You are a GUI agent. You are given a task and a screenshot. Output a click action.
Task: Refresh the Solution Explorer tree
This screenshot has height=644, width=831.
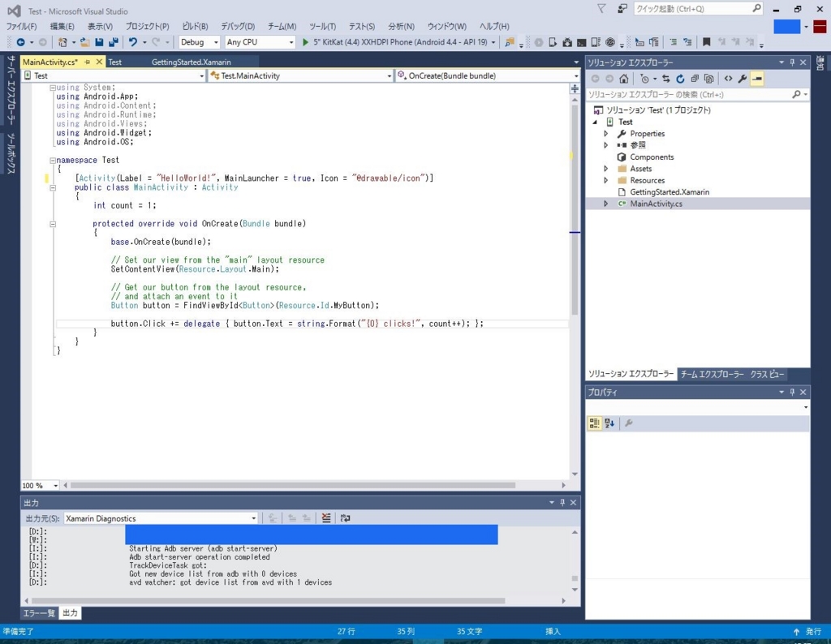tap(680, 79)
